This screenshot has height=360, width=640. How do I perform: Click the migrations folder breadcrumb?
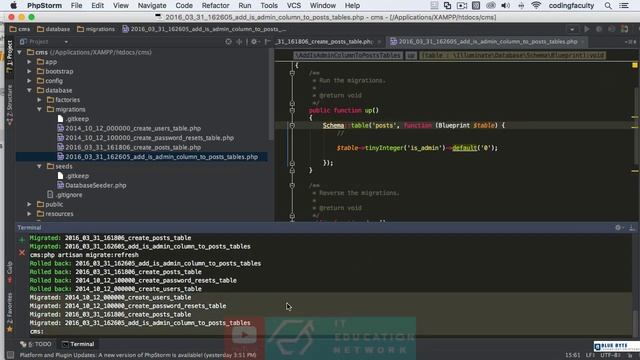point(96,29)
